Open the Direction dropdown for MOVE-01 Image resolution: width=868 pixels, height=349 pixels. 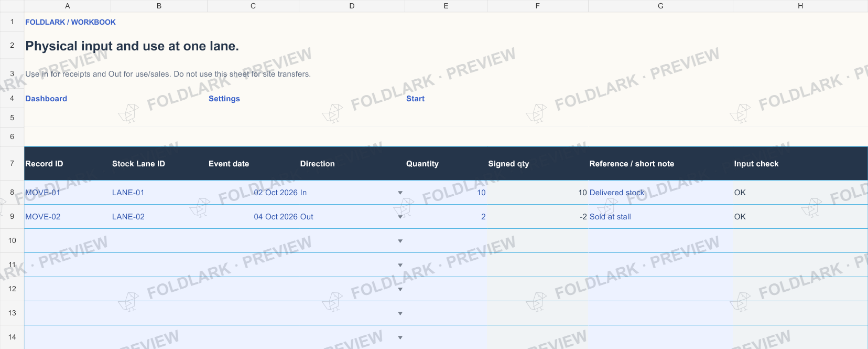point(400,193)
